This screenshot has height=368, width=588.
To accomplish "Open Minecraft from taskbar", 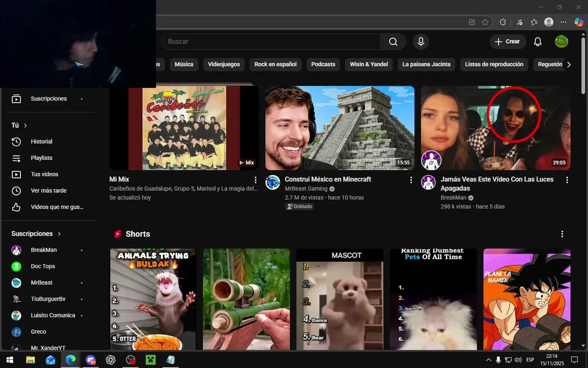I will coord(151,360).
